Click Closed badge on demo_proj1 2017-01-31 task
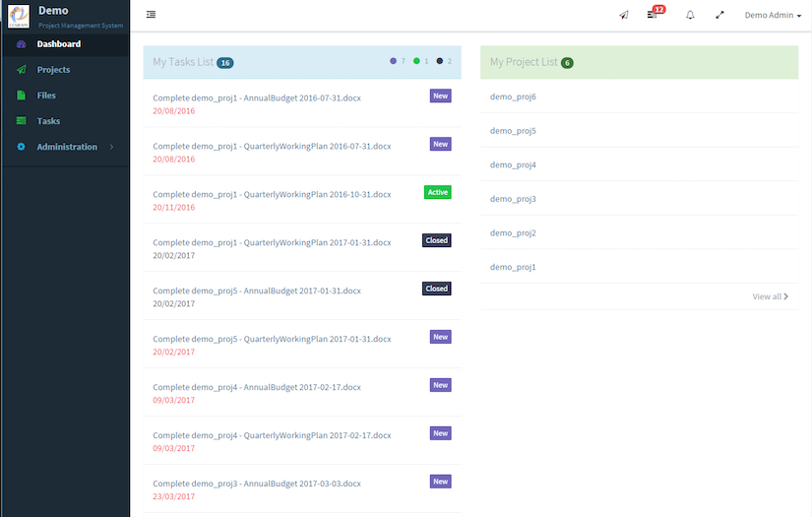This screenshot has height=517, width=812. tap(437, 240)
